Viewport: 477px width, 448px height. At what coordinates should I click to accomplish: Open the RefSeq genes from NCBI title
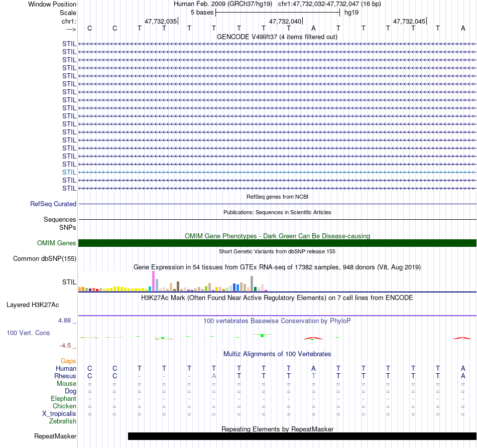[277, 197]
